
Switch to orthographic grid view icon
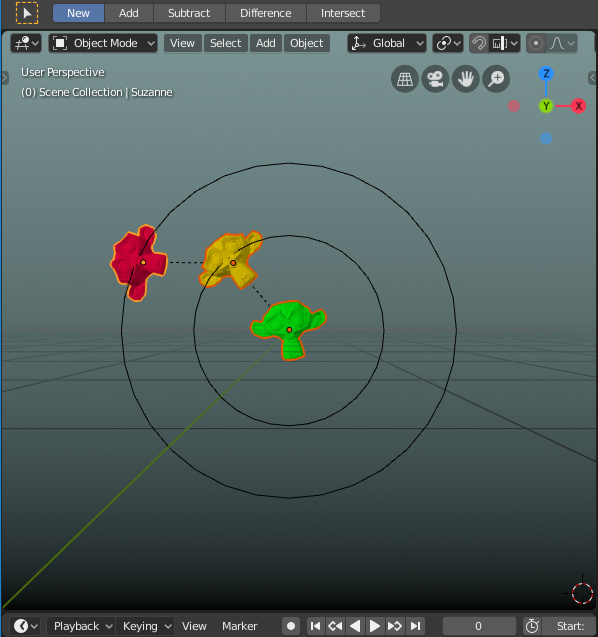[405, 79]
